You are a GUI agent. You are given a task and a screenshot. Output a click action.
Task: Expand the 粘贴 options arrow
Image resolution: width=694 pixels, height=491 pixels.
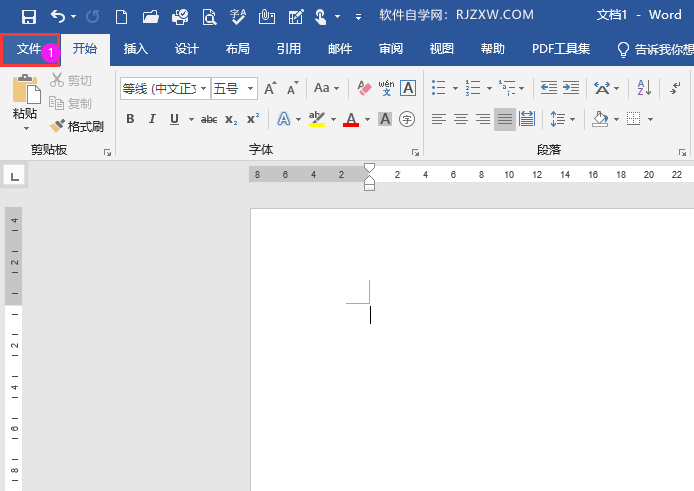pos(26,128)
